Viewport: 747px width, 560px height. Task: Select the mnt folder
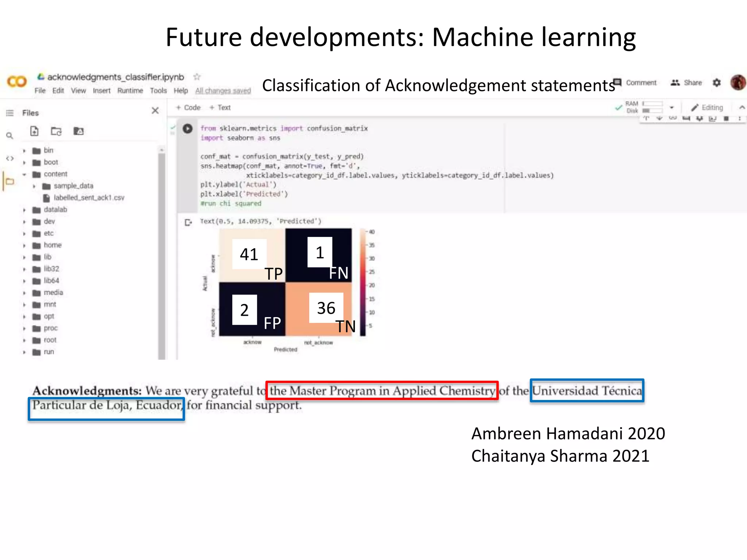44,304
